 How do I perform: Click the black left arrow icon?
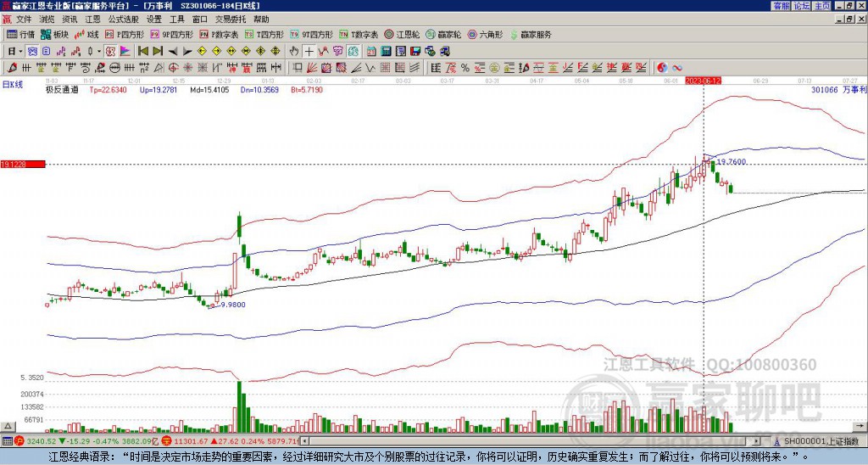click(173, 52)
